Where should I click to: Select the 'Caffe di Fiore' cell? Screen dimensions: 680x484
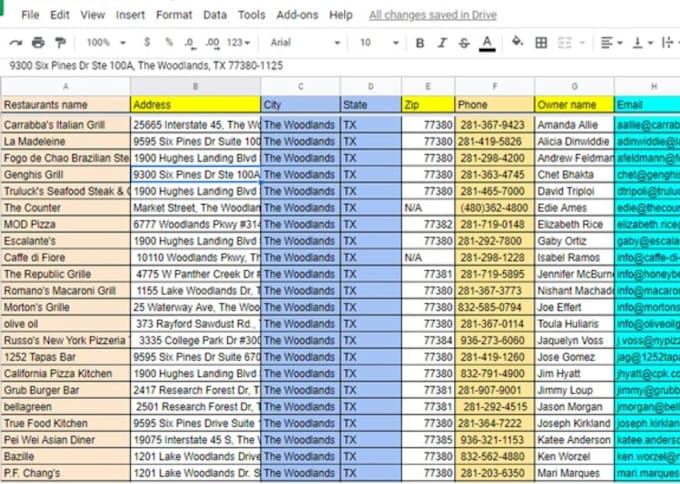click(x=65, y=258)
